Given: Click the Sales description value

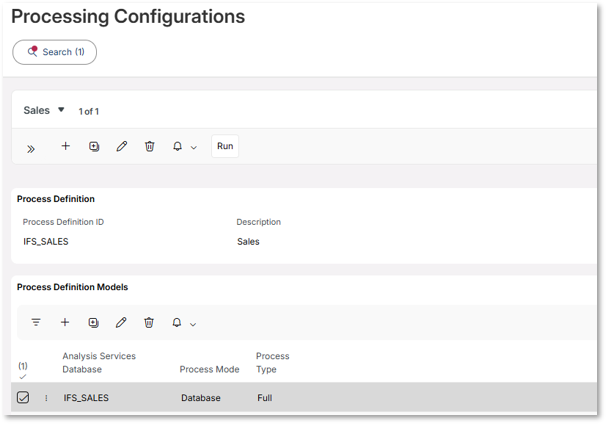Looking at the screenshot, I should coord(248,242).
